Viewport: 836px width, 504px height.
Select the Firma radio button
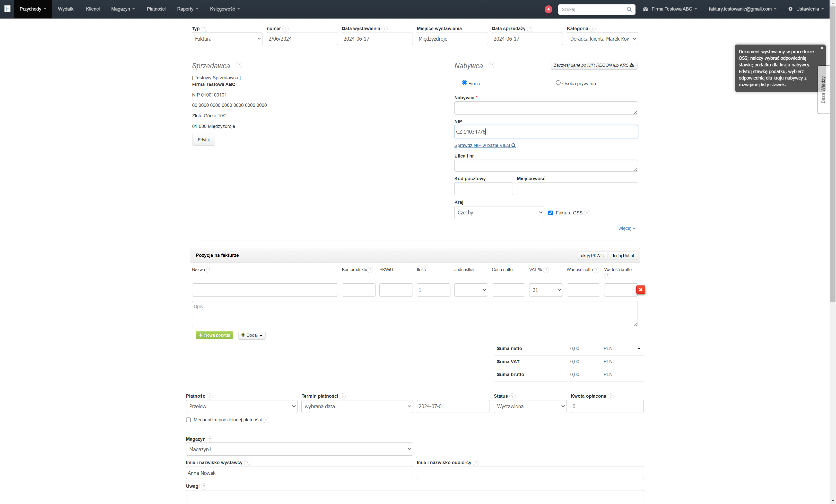point(465,83)
